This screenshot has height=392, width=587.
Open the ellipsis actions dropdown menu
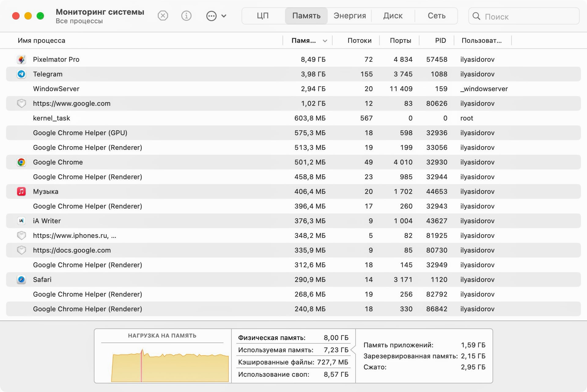[x=211, y=16]
